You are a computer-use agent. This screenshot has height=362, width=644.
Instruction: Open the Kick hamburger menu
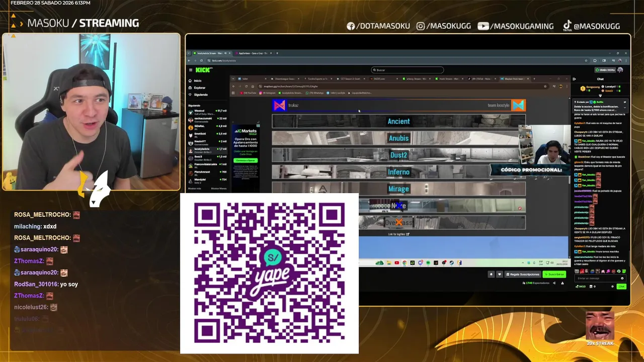191,70
